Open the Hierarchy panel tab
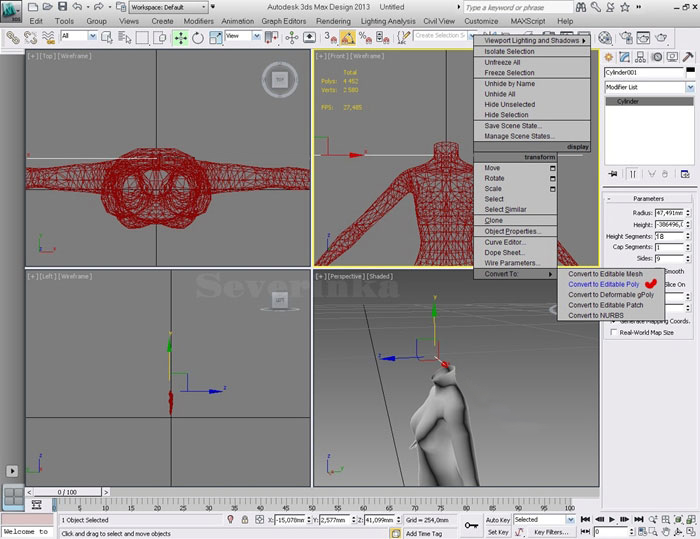700x539 pixels. (638, 56)
